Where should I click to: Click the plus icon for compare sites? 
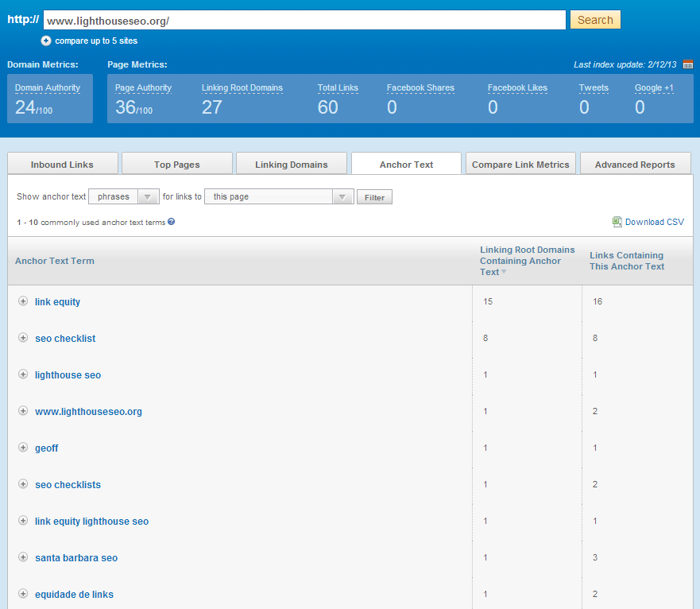coord(46,41)
